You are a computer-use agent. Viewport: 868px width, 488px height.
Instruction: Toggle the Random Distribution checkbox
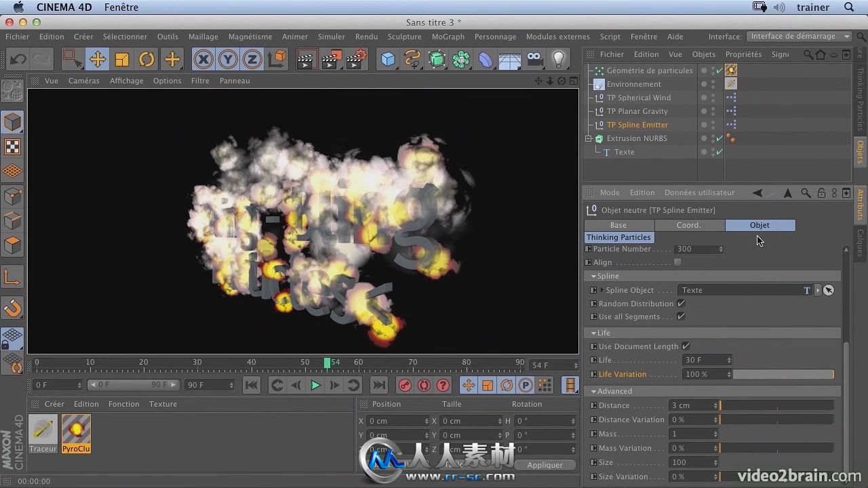point(681,304)
